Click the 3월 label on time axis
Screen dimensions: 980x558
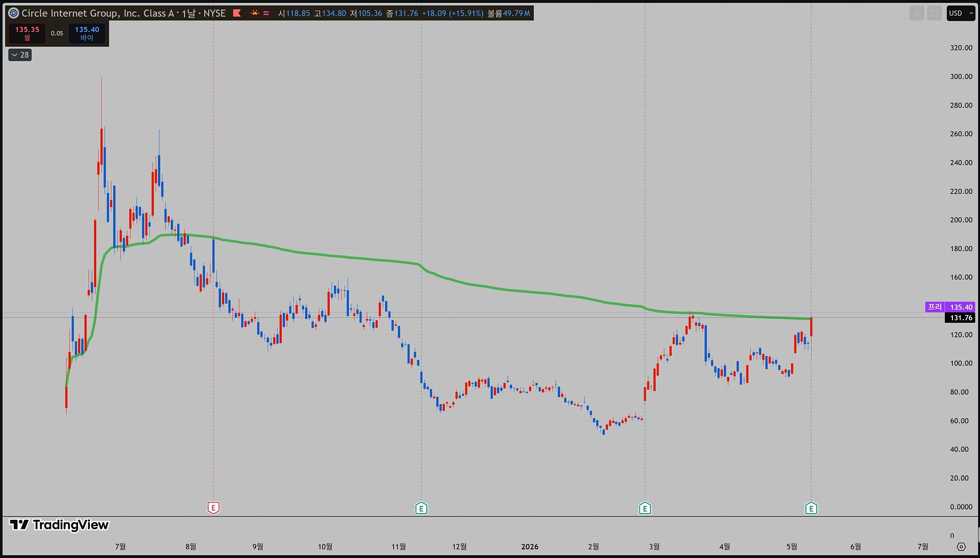coord(654,547)
